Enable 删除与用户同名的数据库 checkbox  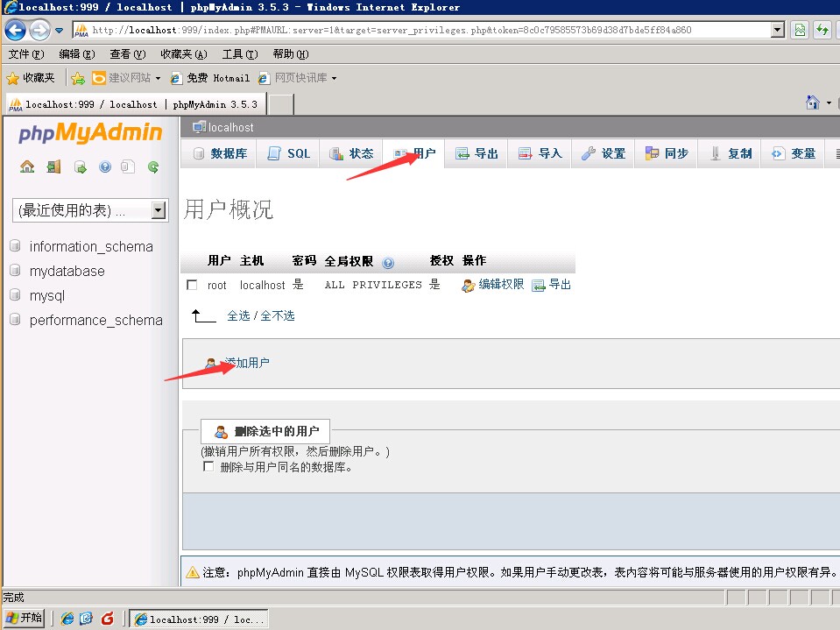(x=209, y=467)
